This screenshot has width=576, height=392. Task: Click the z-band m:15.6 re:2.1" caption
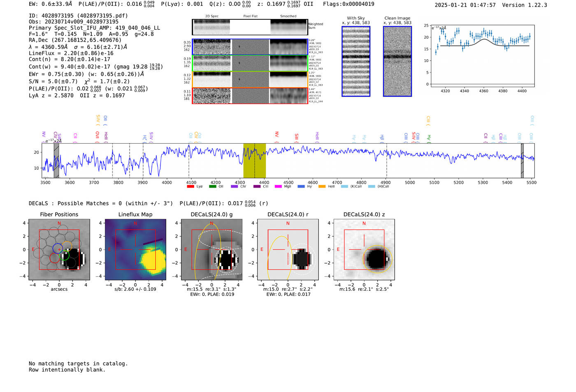(364, 289)
